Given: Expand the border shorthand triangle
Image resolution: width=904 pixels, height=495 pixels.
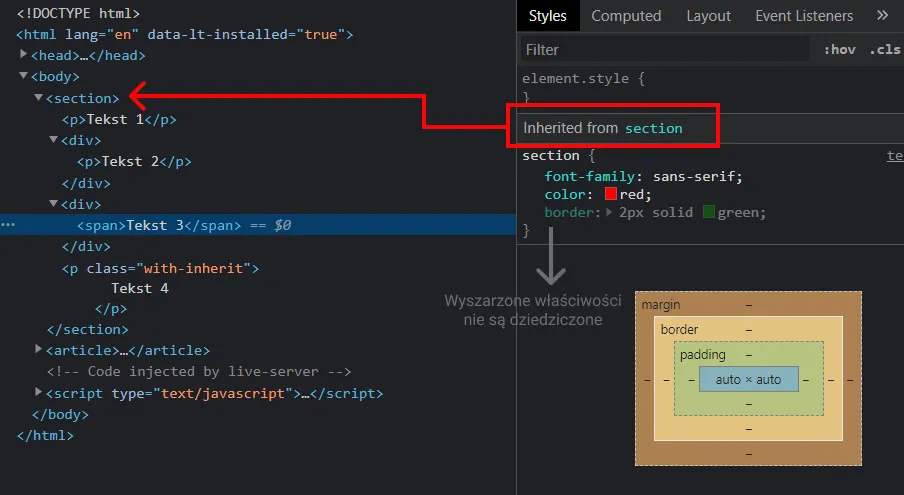Looking at the screenshot, I should pos(609,212).
